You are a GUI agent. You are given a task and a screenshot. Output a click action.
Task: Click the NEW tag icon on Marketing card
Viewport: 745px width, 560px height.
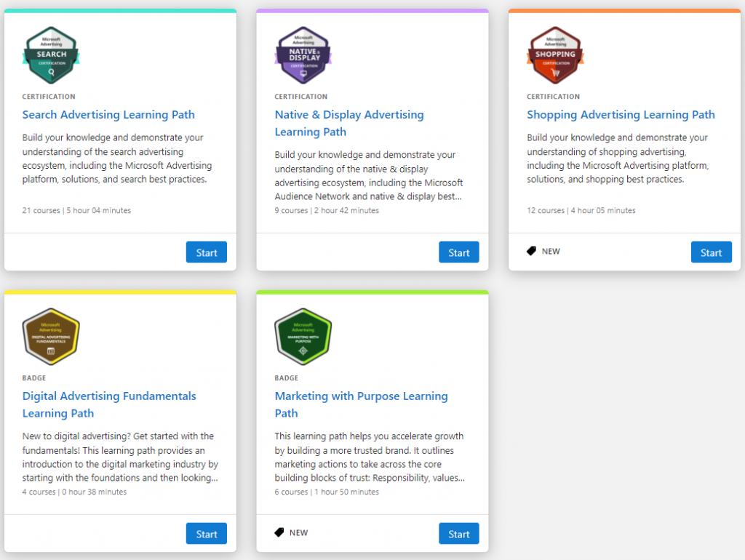[x=279, y=532]
